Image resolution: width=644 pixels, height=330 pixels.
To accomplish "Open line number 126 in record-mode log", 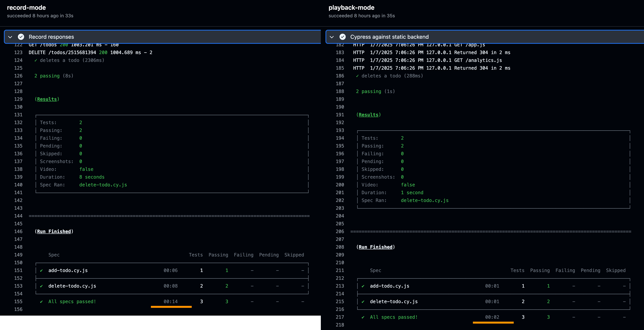I will 18,76.
